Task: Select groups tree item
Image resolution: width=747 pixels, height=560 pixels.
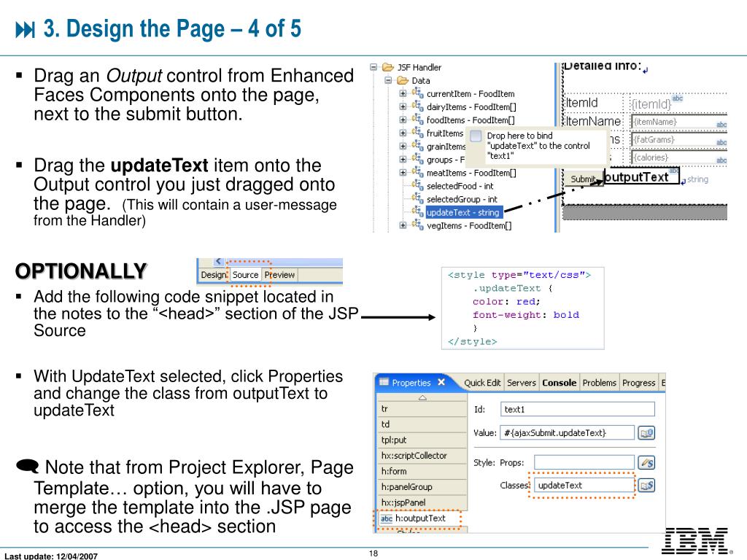Action: point(446,160)
